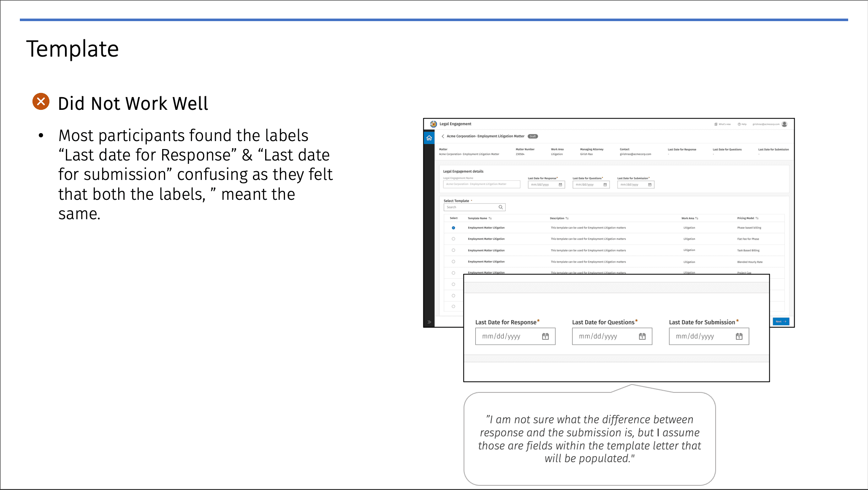868x490 pixels.
Task: Open What's new in the header
Action: pyautogui.click(x=722, y=124)
